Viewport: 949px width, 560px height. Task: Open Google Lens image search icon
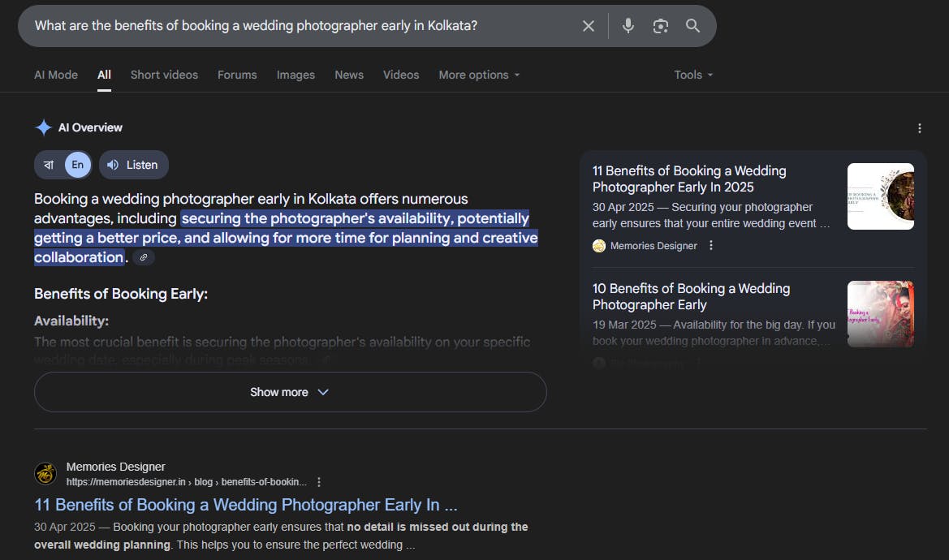[661, 26]
